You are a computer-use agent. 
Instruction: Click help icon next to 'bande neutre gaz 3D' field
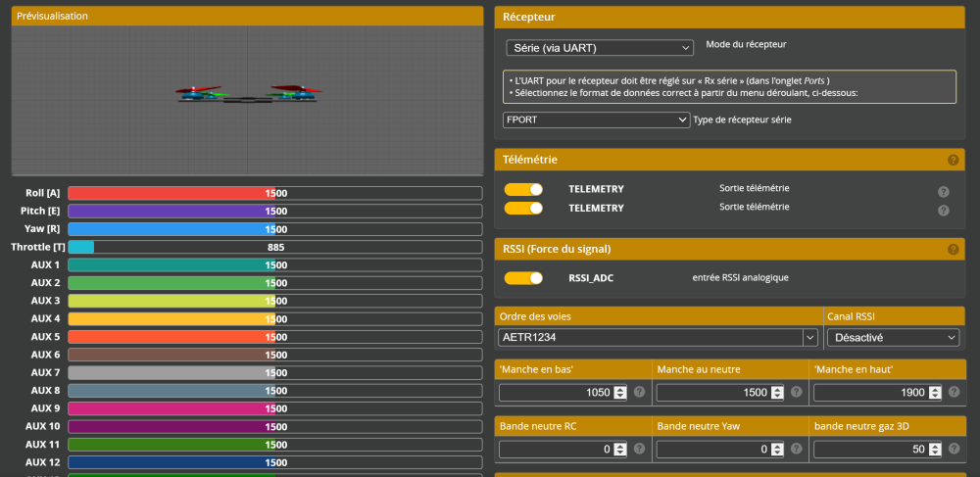click(954, 449)
